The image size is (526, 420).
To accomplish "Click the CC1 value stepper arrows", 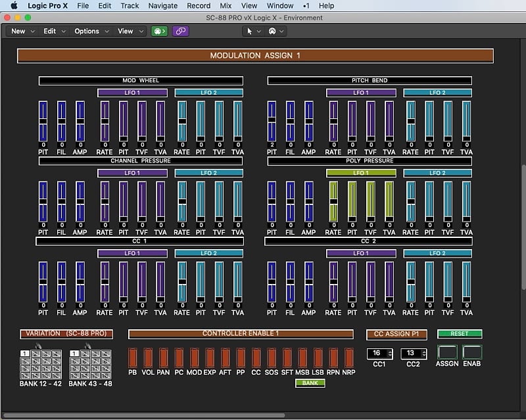I will pos(390,353).
